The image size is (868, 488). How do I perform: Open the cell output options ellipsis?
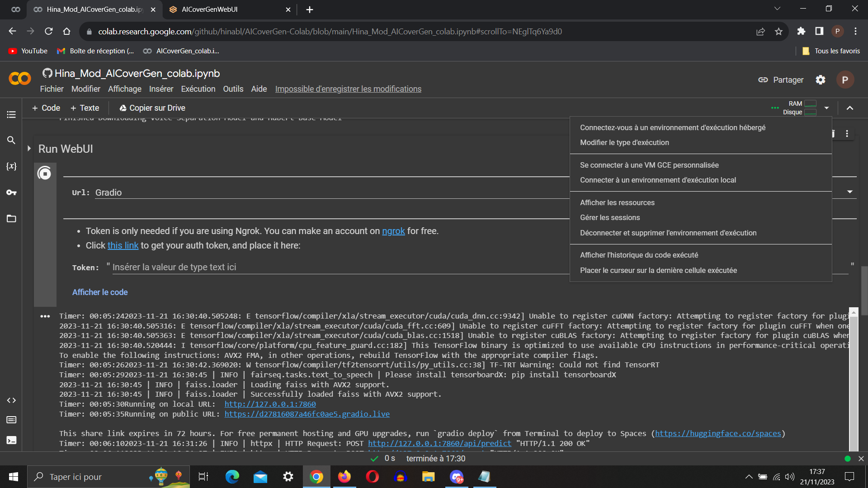click(45, 316)
